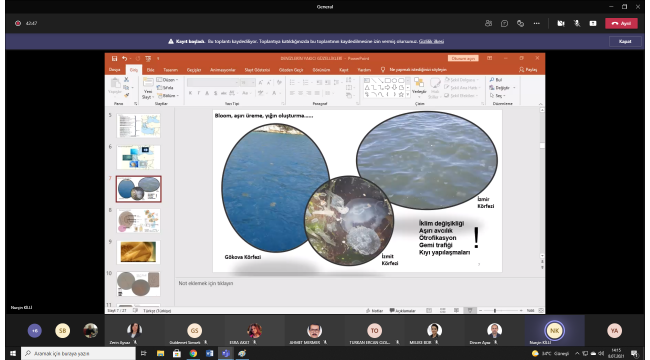The height and width of the screenshot is (360, 650).
Task: Select slide 5 thumbnail
Action: [138, 126]
